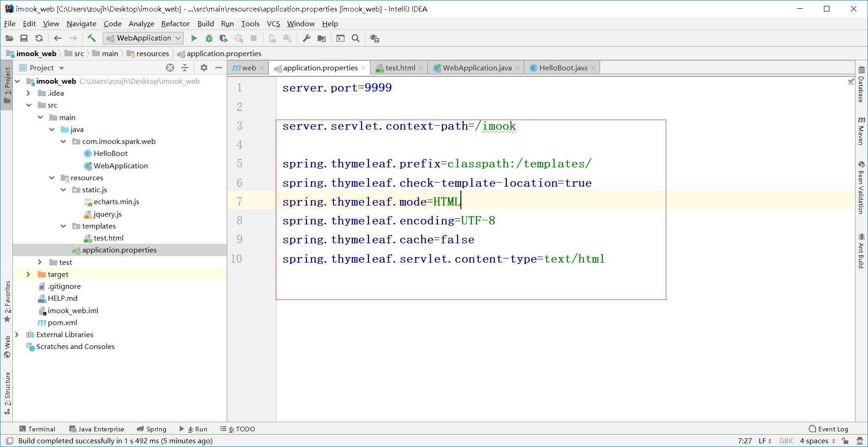Open the Web tool window
The image size is (868, 447).
(7, 347)
